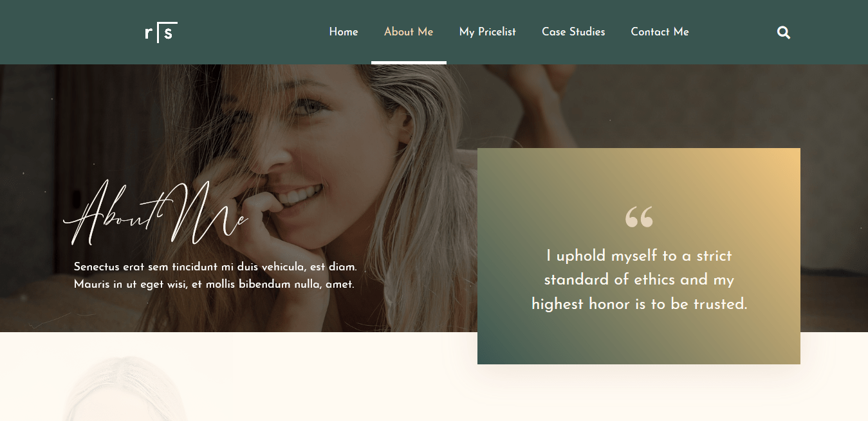
Task: Open the My Pricelist page
Action: [488, 32]
